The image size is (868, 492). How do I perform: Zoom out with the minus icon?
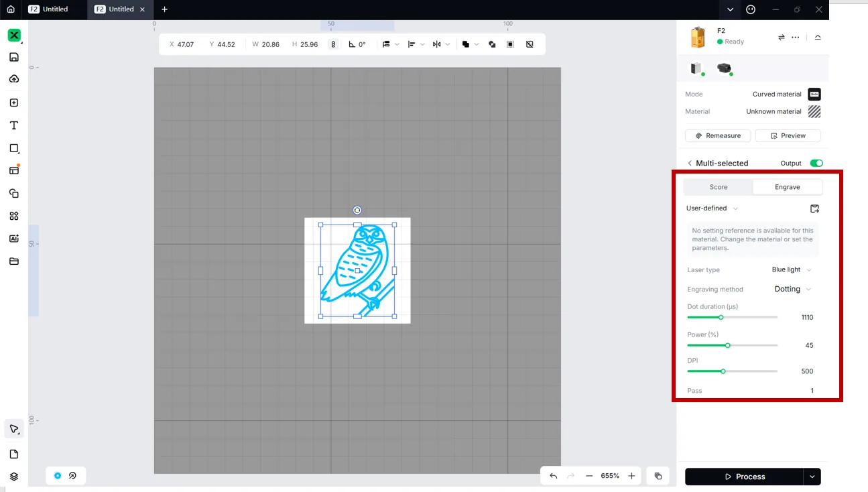[x=589, y=476]
